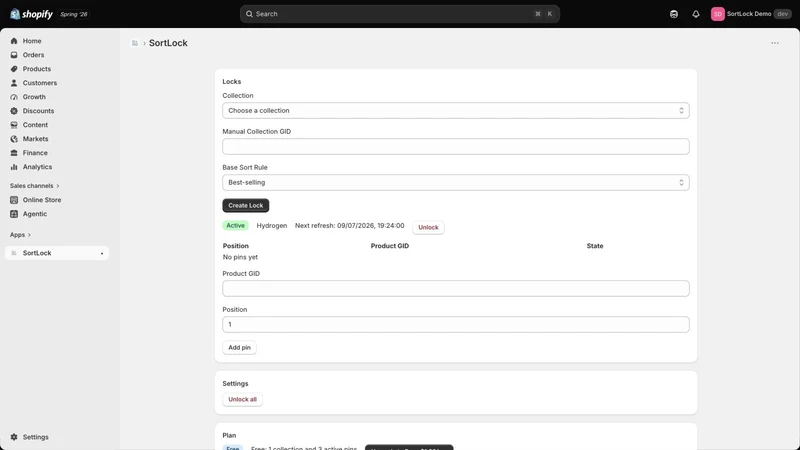Click the Growth icon in sidebar
The image size is (800, 450).
(14, 97)
